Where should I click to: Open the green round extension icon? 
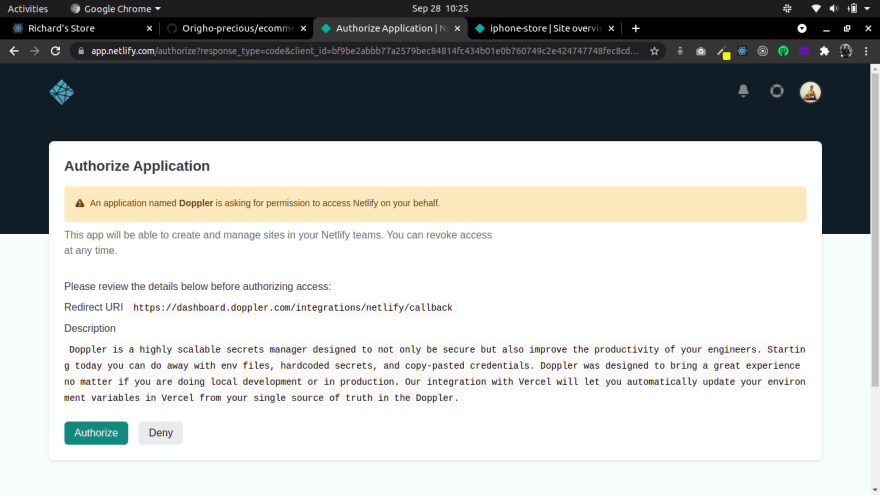(x=783, y=51)
